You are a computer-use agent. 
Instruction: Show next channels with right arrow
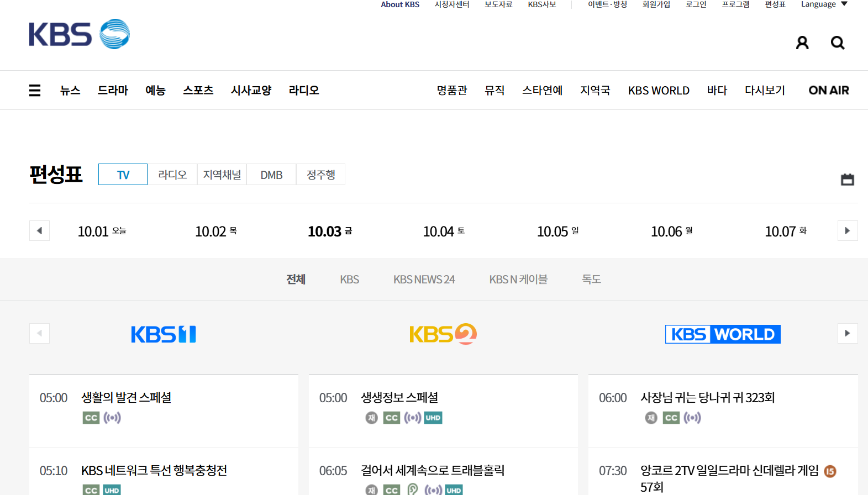[x=848, y=333]
